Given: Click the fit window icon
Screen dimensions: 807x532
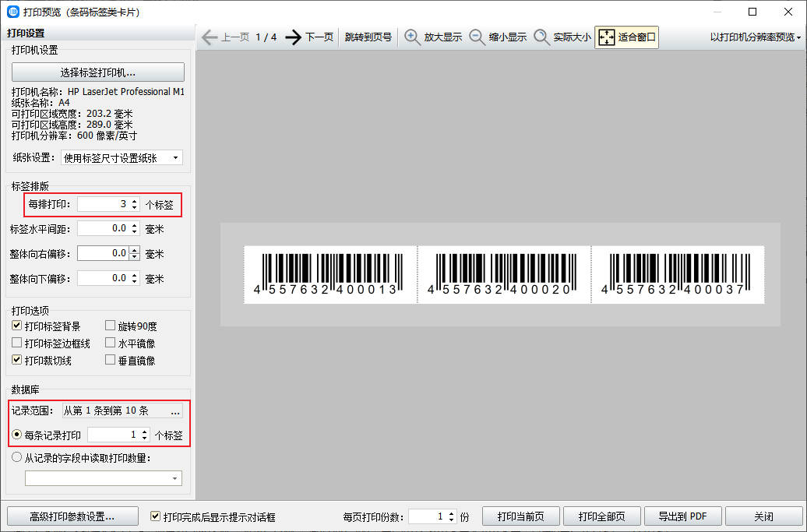Looking at the screenshot, I should click(x=607, y=37).
